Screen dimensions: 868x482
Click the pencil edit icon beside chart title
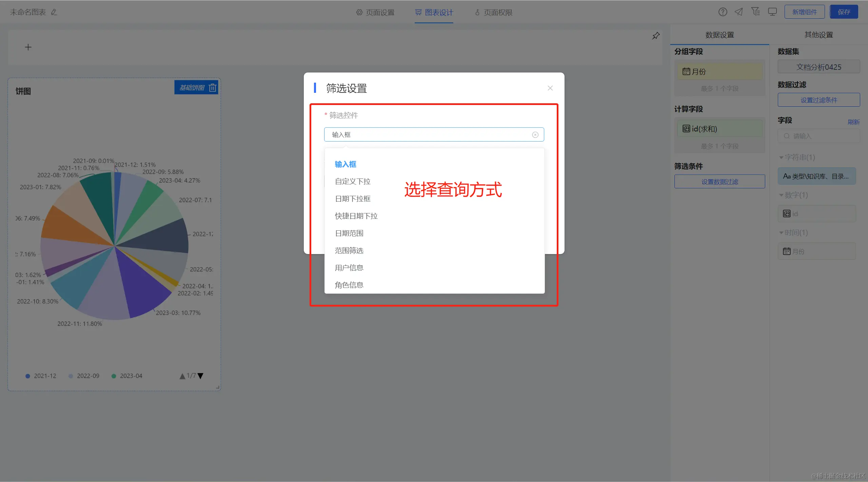pos(54,12)
